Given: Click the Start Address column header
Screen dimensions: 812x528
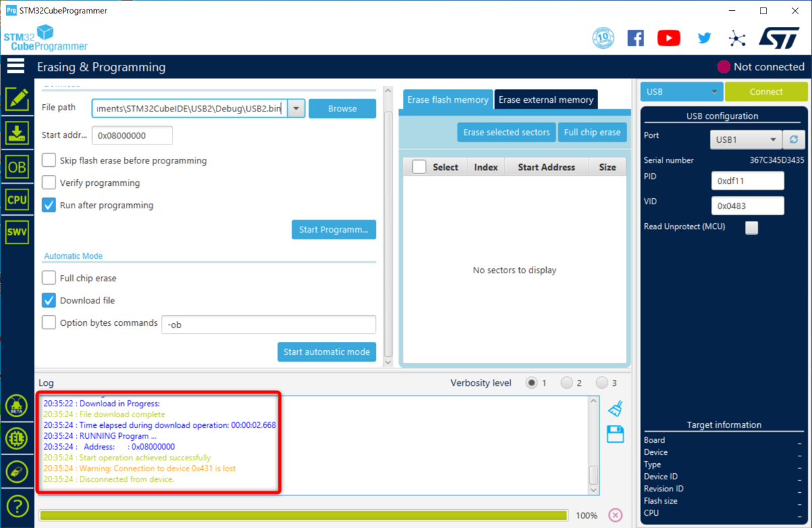Looking at the screenshot, I should (x=547, y=167).
